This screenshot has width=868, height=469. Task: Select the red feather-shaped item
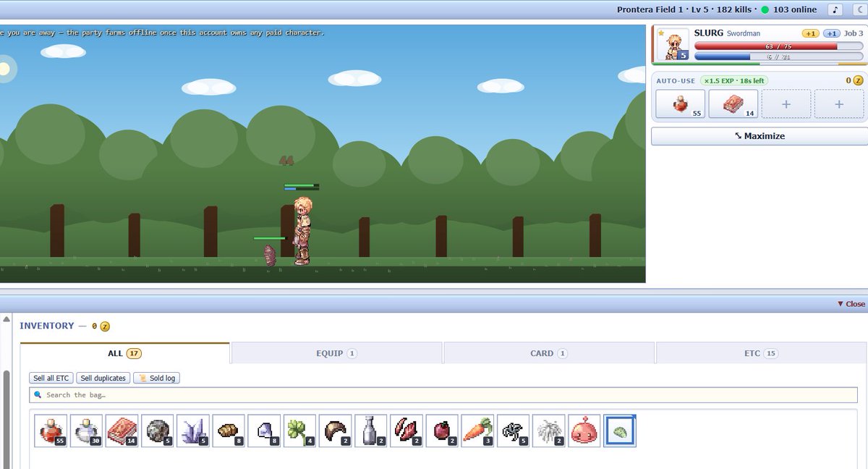pos(407,431)
